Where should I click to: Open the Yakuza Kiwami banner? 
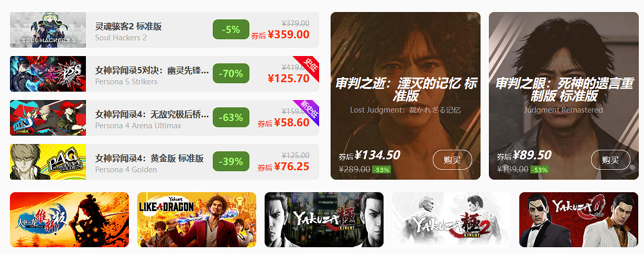coord(324,219)
